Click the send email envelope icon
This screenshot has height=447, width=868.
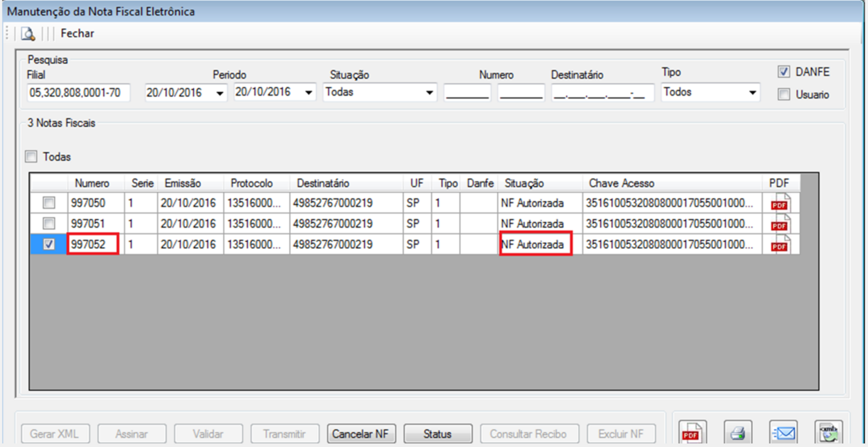(783, 431)
